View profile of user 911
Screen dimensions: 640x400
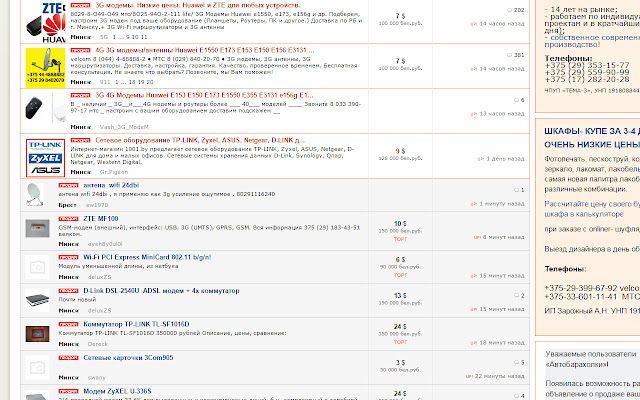(105, 82)
